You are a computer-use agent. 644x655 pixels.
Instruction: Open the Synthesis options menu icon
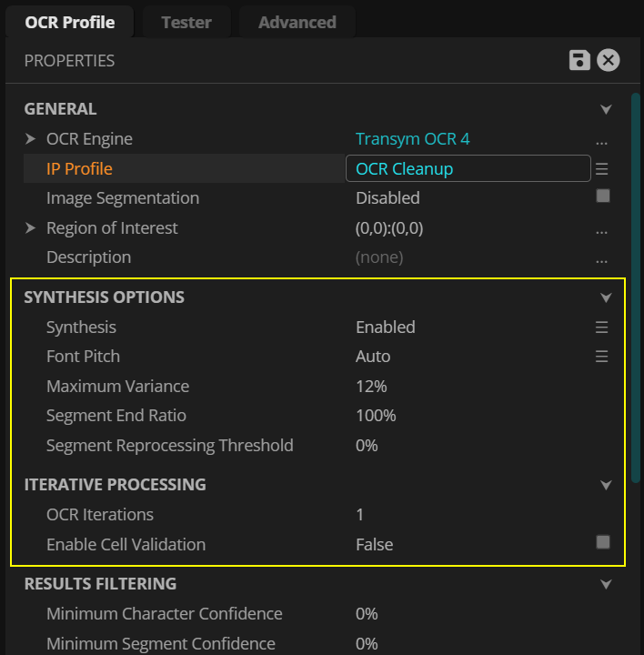pyautogui.click(x=601, y=327)
